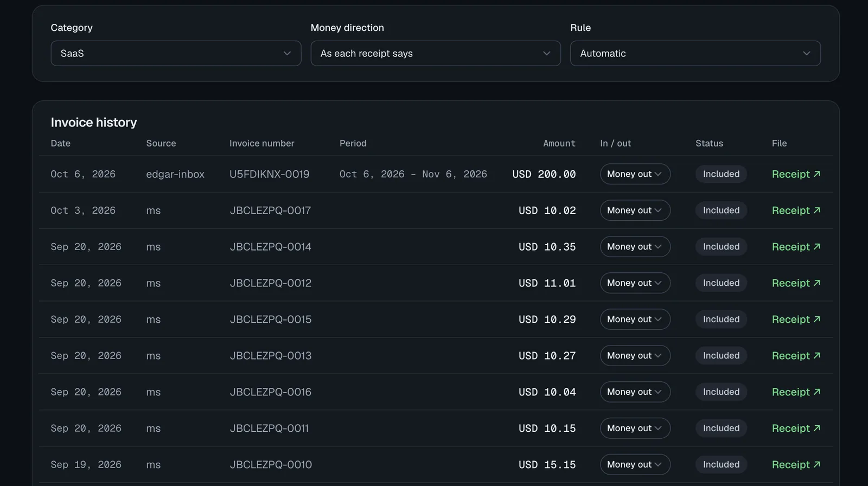868x486 pixels.
Task: Change Money out for invoice JBCLEZPQ-0012
Action: 635,283
